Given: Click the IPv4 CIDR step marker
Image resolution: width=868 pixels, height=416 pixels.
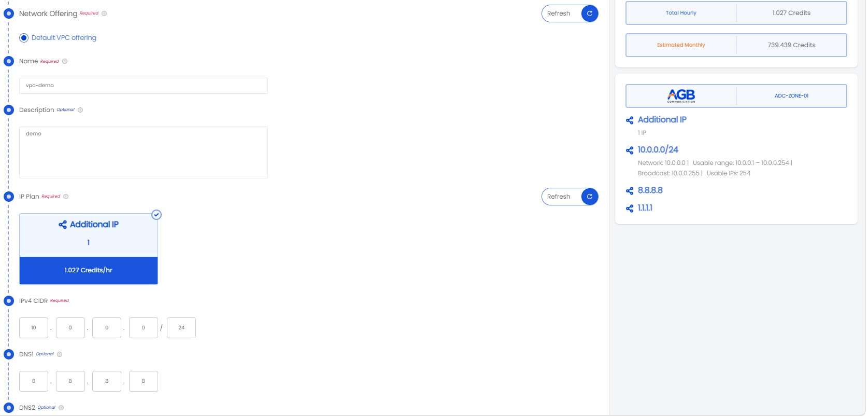Looking at the screenshot, I should (9, 301).
